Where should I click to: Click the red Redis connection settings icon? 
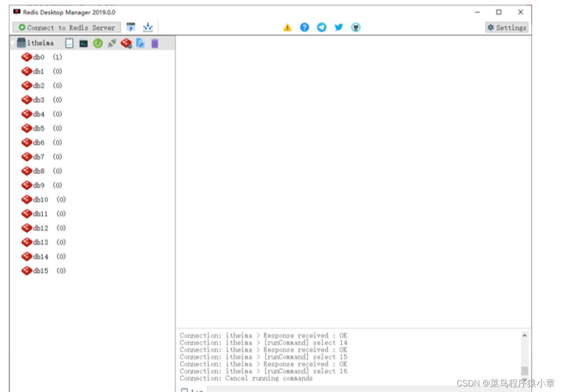(x=126, y=43)
